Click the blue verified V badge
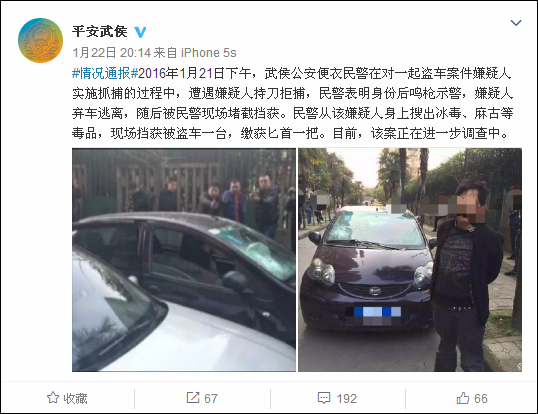This screenshot has width=538, height=414. point(140,32)
